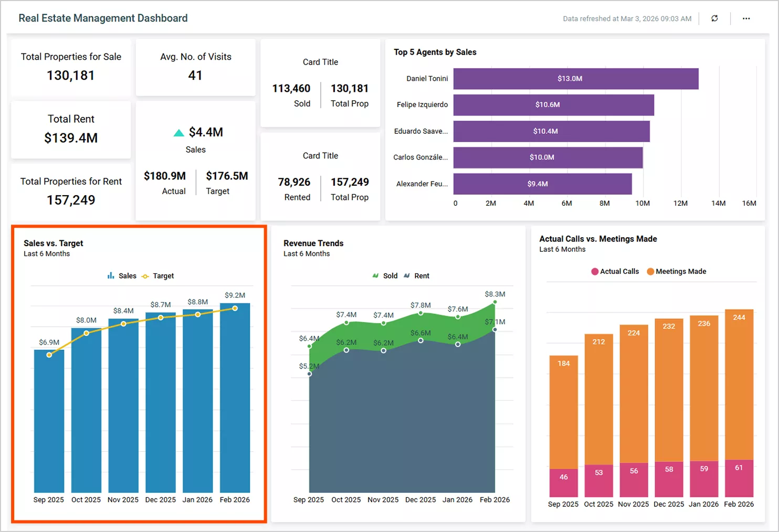
Task: Select Daniel Tonini's $13.0M bar
Action: point(576,79)
